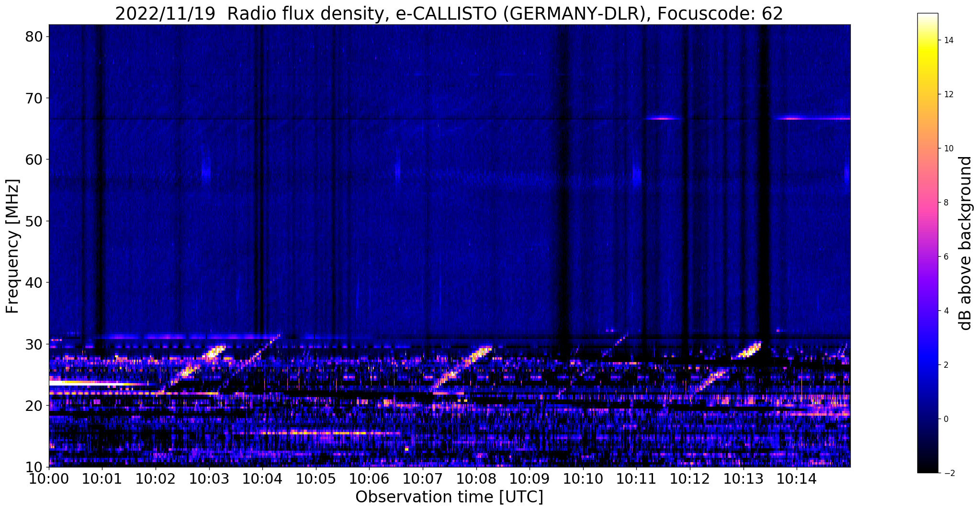Click the x-axis tick label 10:05

point(316,478)
